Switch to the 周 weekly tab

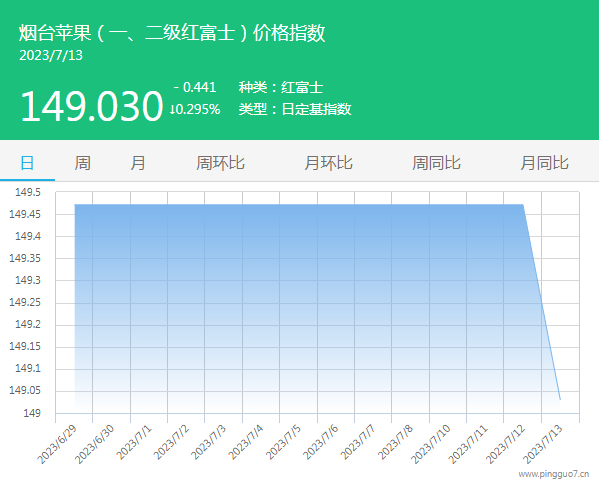click(82, 163)
